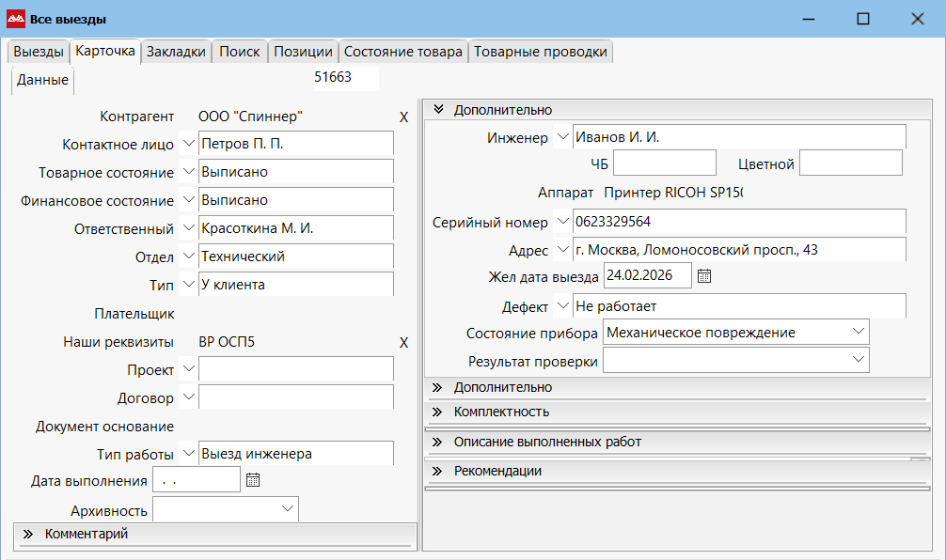Open calendar for Дата выполнения field
The width and height of the screenshot is (946, 560).
point(252,480)
